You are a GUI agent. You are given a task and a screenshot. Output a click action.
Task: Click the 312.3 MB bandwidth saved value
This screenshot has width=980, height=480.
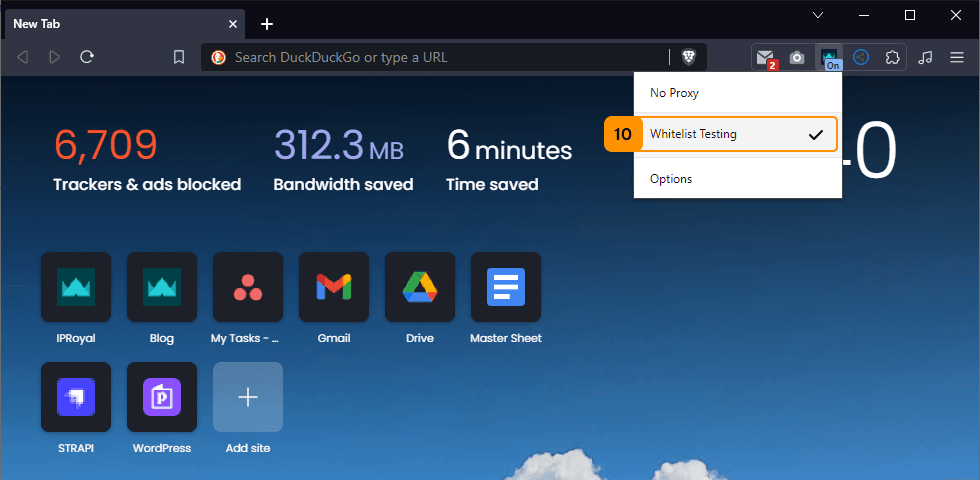(339, 144)
